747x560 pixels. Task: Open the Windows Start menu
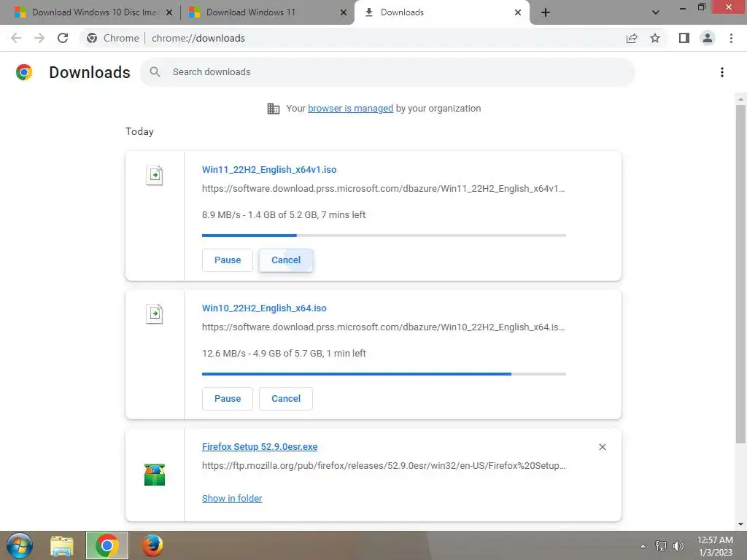(20, 545)
